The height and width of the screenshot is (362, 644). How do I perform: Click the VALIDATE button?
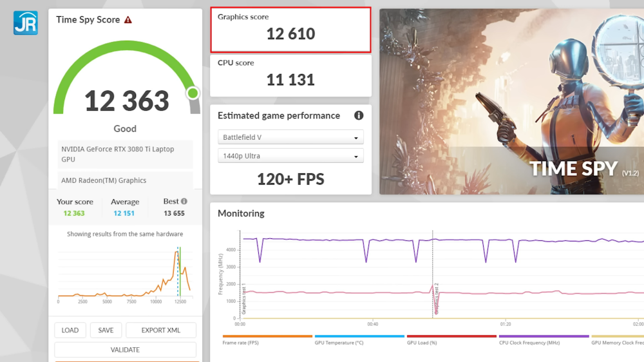[x=125, y=350]
